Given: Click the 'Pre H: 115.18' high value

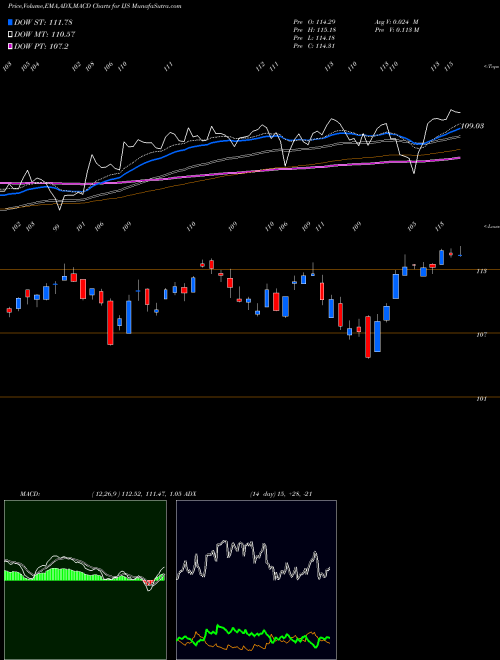Looking at the screenshot, I should (314, 30).
